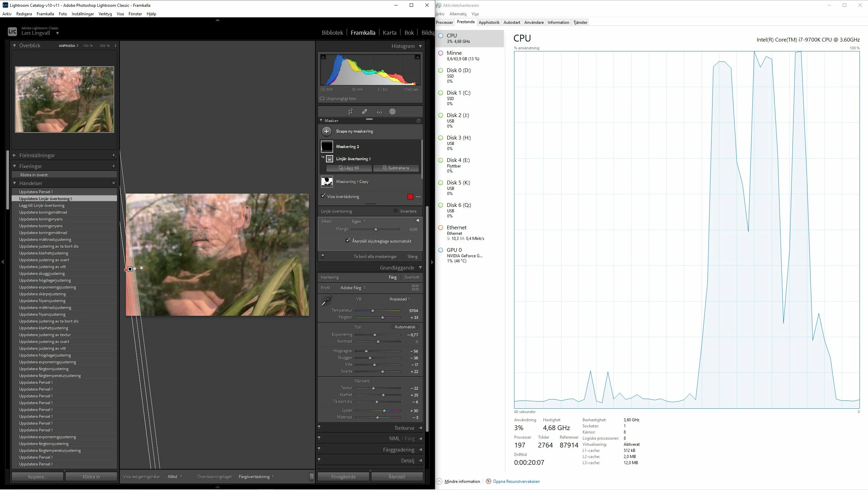Toggle Återställ skjutreglage automatiskt checkbox
The height and width of the screenshot is (490, 868).
click(x=347, y=241)
